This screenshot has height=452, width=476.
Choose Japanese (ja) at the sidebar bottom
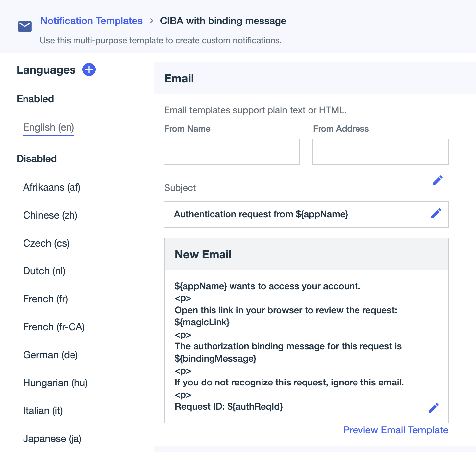(x=52, y=438)
